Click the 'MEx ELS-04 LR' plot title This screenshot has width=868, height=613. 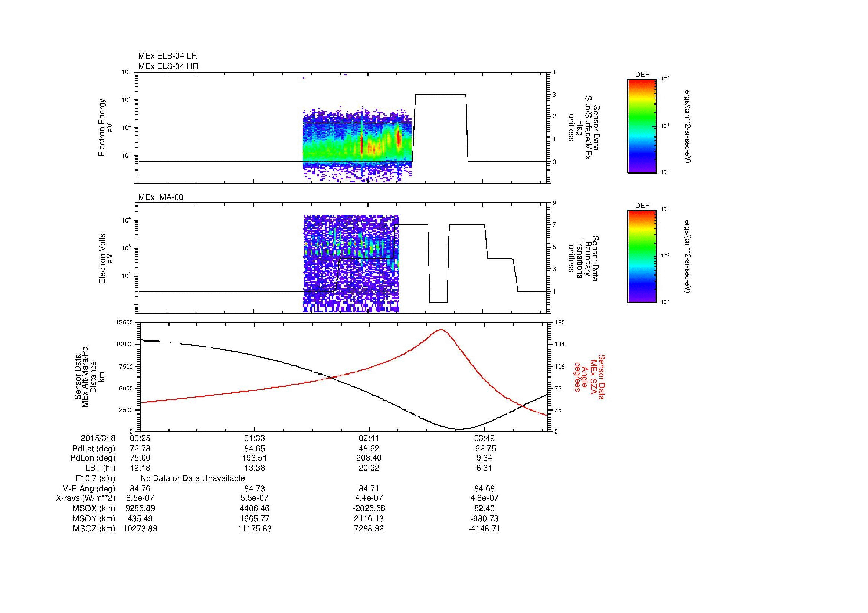tap(167, 56)
